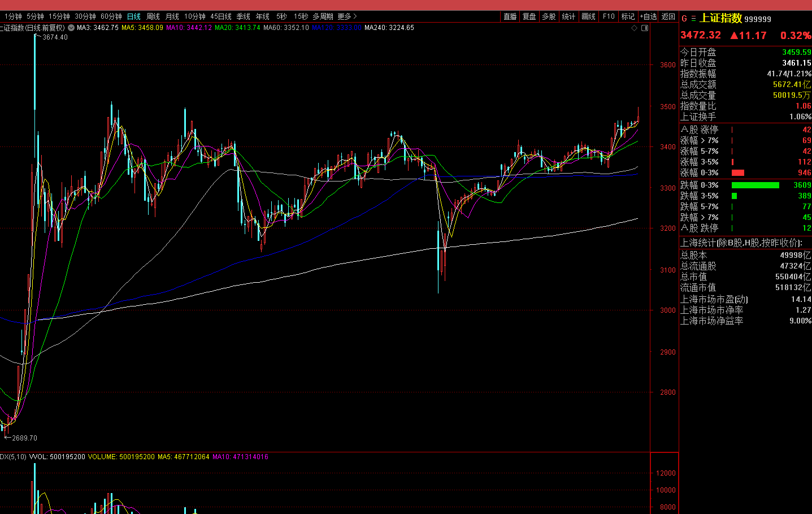Screen dimensions: 812x514
Task: Toggle the side panel layout icon
Action: pyautogui.click(x=645, y=28)
